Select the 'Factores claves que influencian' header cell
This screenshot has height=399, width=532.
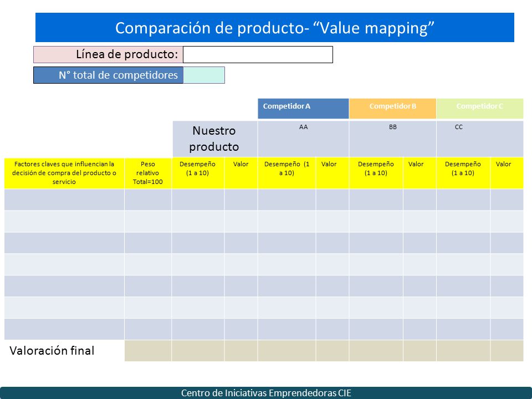[64, 173]
